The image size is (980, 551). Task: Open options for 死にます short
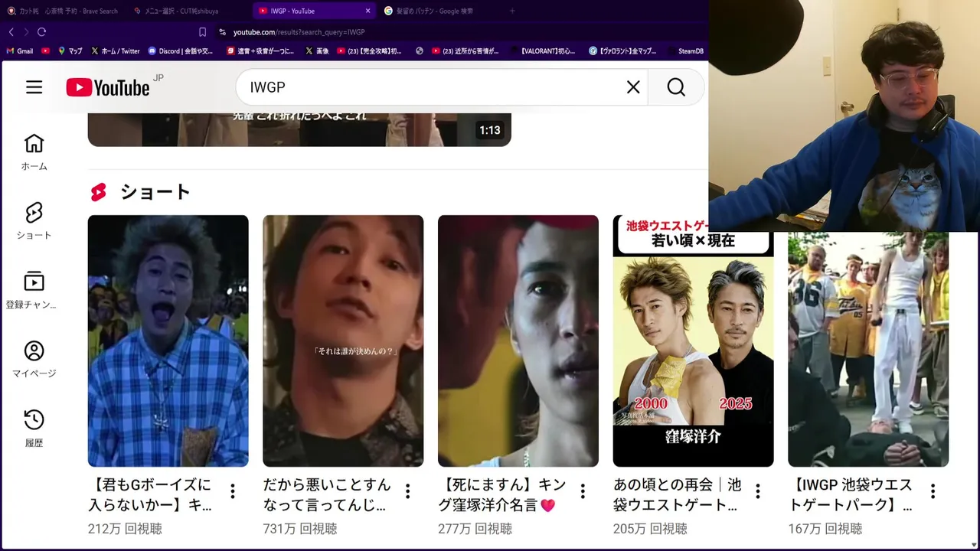[583, 491]
